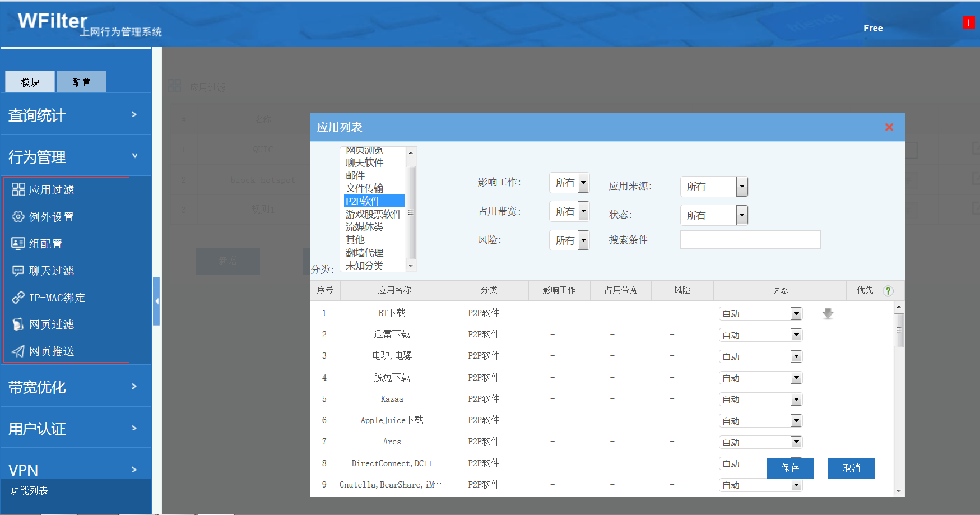Image resolution: width=980 pixels, height=515 pixels.
Task: Open the status dropdown for 迅雷下载
Action: [760, 335]
